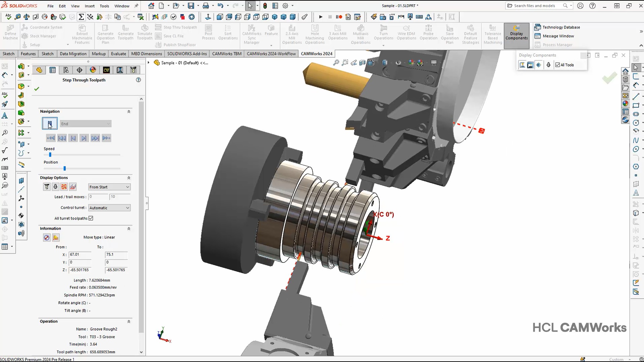Open the Options gear icon
The image size is (644, 362).
coord(285,6)
